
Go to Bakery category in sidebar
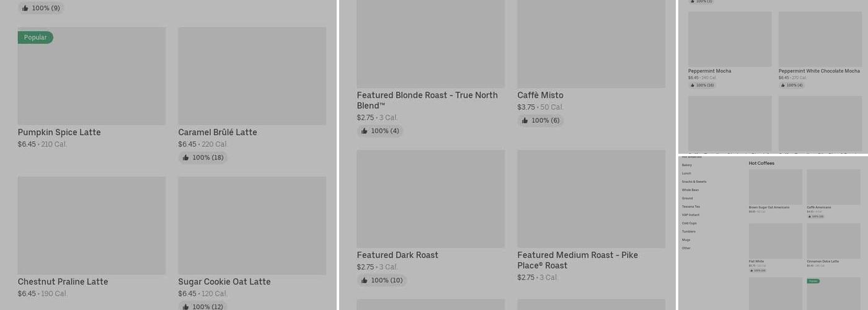[686, 166]
